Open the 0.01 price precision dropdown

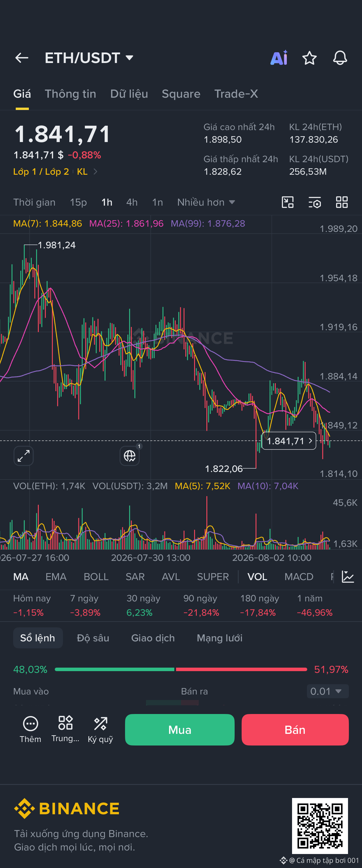click(327, 691)
